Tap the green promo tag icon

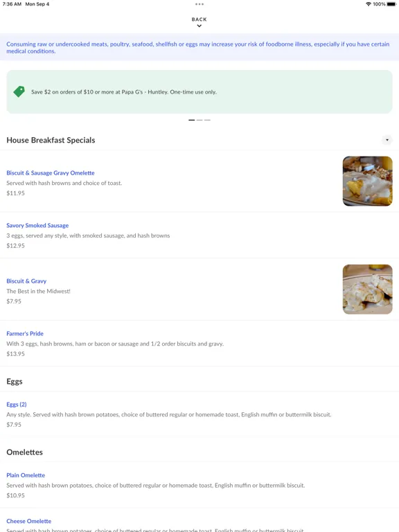pos(19,91)
